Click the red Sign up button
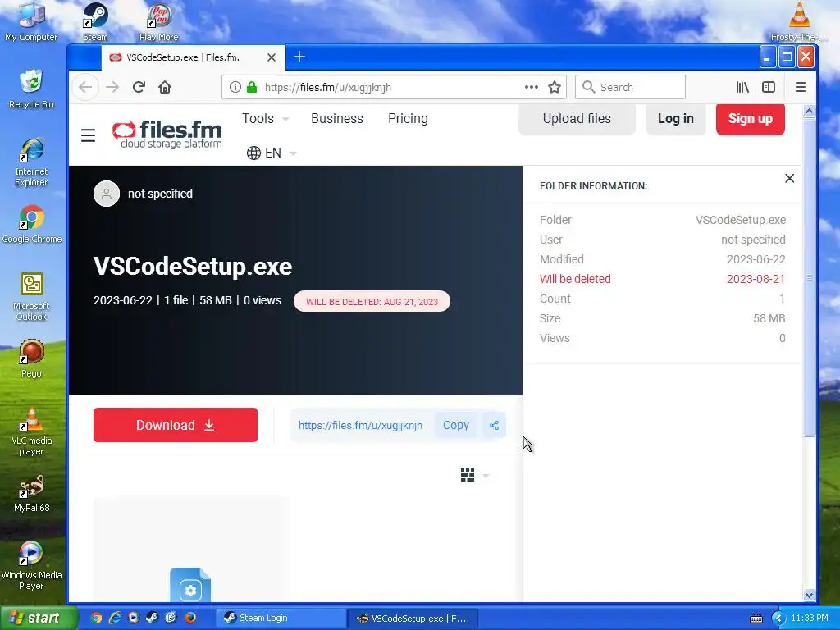 pos(750,119)
